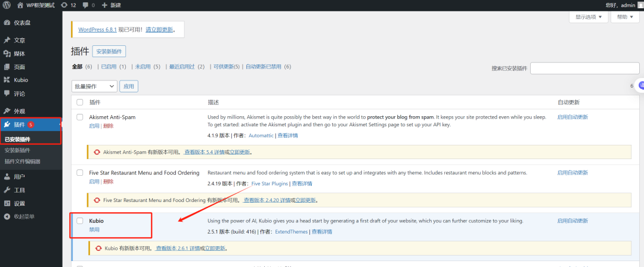Click update icon in Five Star notice

click(97, 200)
